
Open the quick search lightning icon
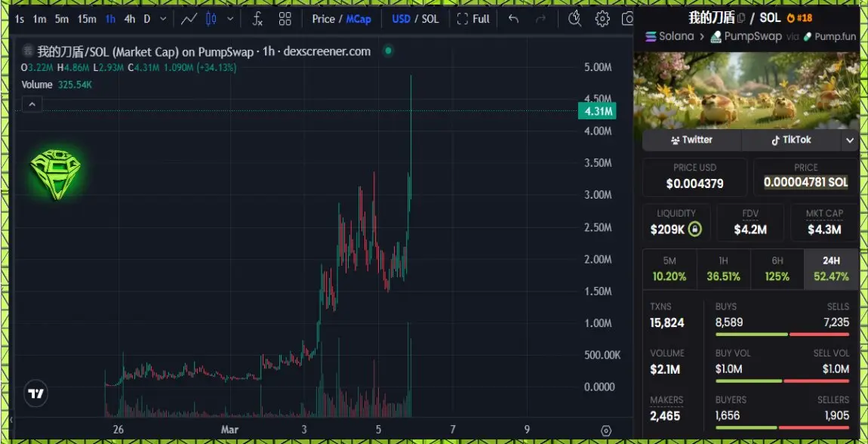575,19
